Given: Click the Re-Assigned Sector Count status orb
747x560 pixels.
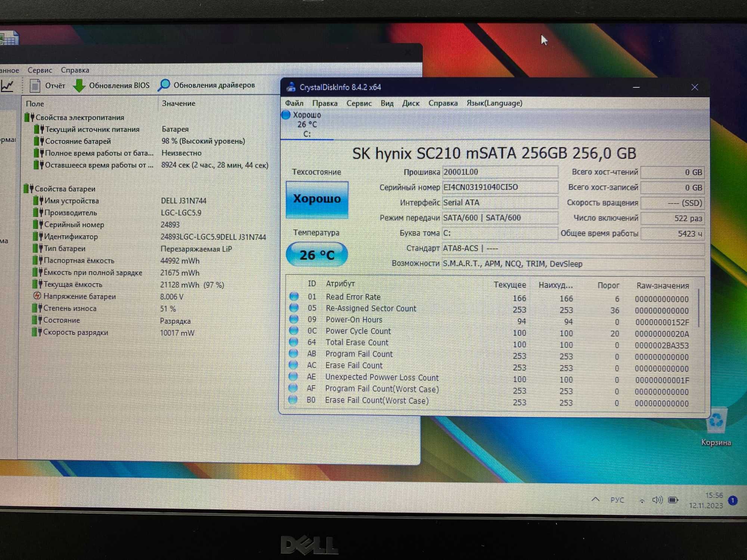Looking at the screenshot, I should pos(294,308).
